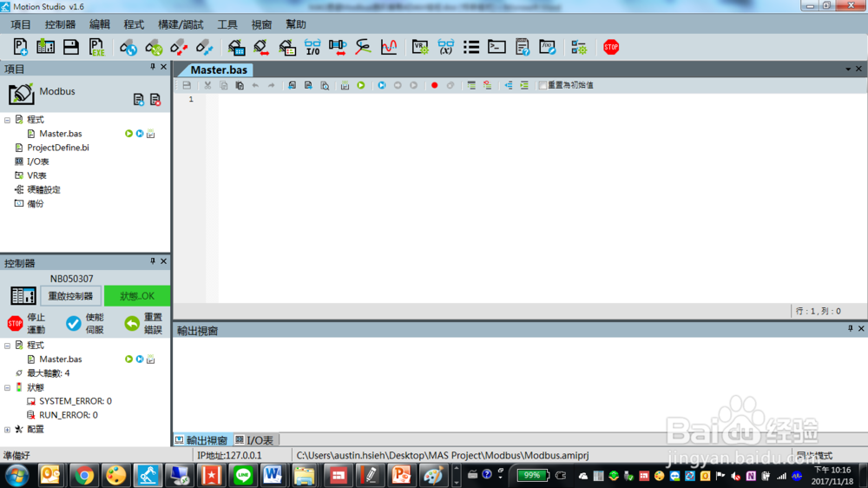Click the controller rack icon under NB050307
This screenshot has height=488, width=868.
(23, 296)
